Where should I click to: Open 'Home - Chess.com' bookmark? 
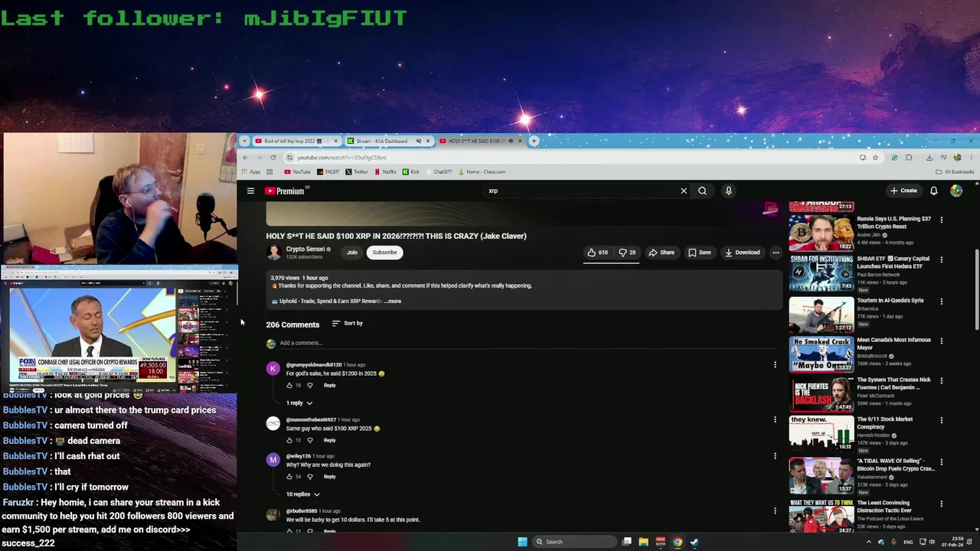(x=481, y=172)
